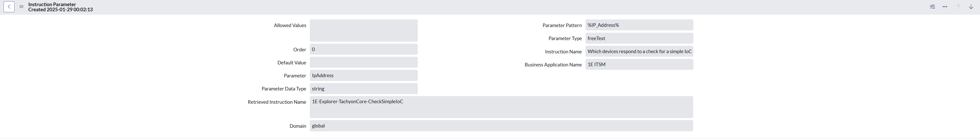This screenshot has height=139, width=980.
Task: Open more options ellipsis menu
Action: [x=945, y=7]
